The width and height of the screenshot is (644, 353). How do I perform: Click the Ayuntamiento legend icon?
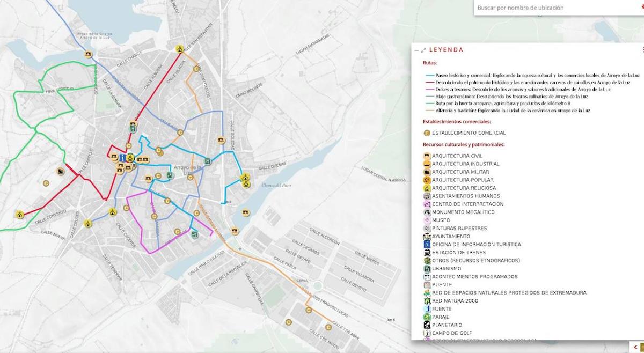coord(427,237)
